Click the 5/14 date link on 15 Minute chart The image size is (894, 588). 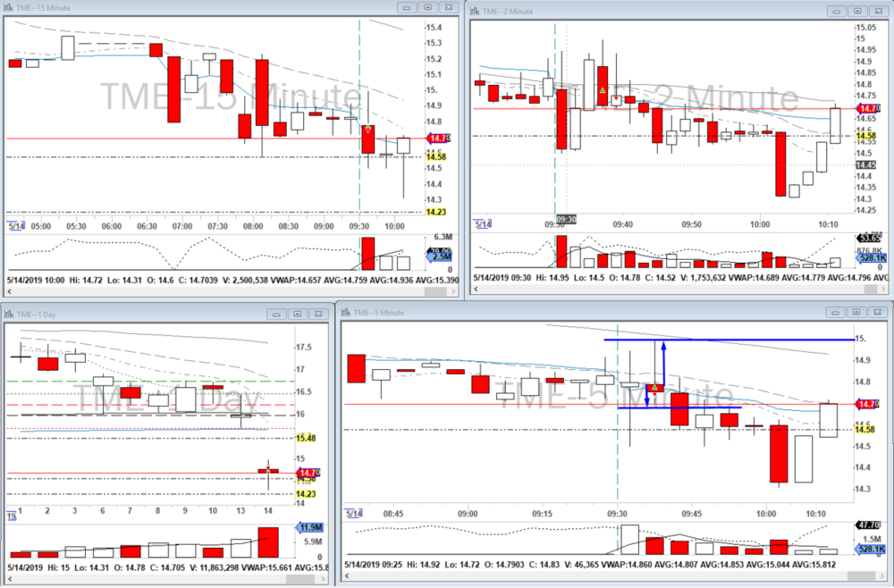click(x=14, y=225)
